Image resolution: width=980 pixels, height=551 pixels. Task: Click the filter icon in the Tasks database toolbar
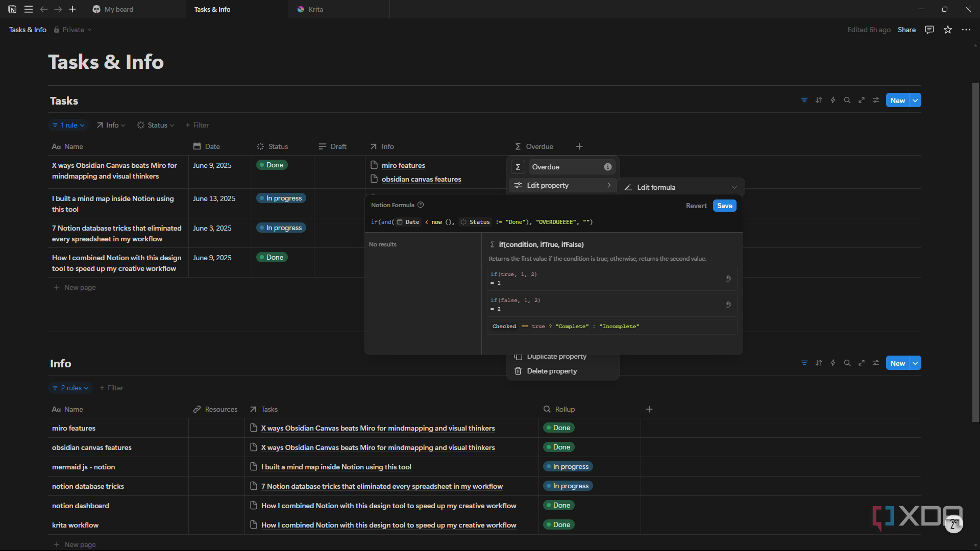[x=804, y=101]
